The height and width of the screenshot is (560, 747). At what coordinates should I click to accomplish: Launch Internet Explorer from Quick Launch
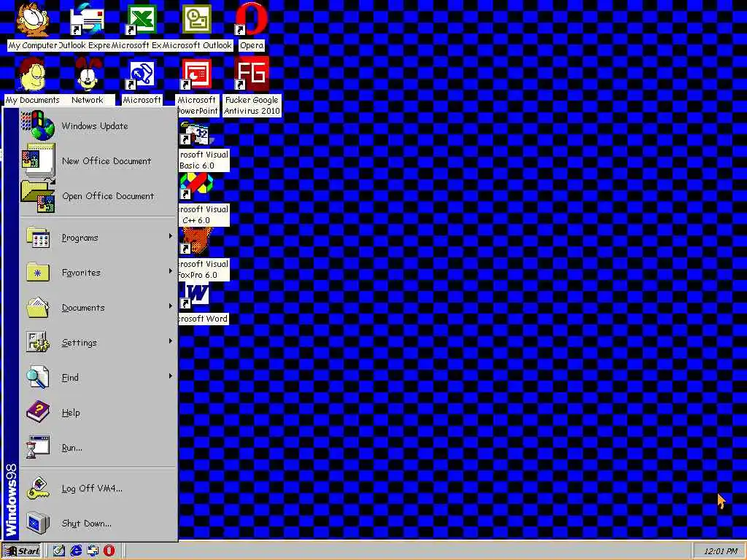pyautogui.click(x=76, y=551)
